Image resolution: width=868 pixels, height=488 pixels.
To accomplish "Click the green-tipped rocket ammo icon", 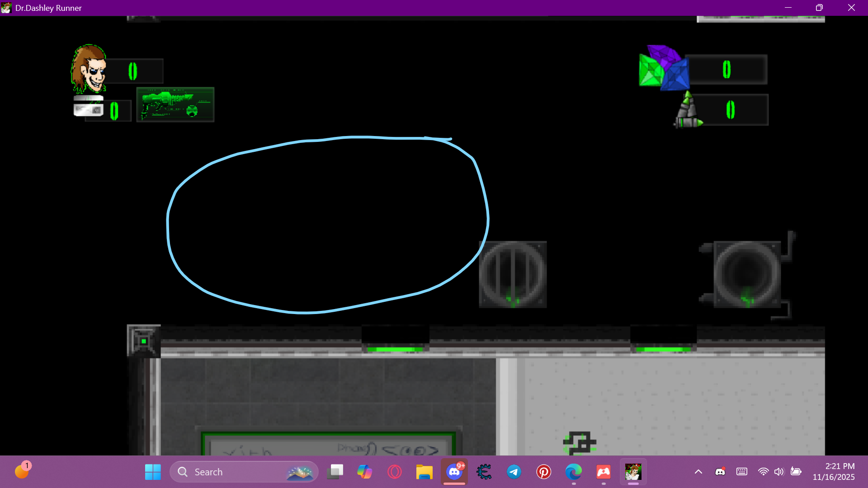I will point(688,111).
